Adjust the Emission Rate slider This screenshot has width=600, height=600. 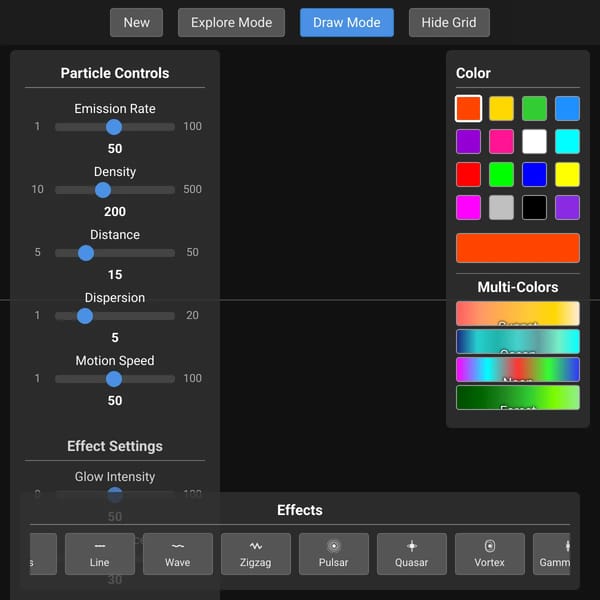pos(115,127)
